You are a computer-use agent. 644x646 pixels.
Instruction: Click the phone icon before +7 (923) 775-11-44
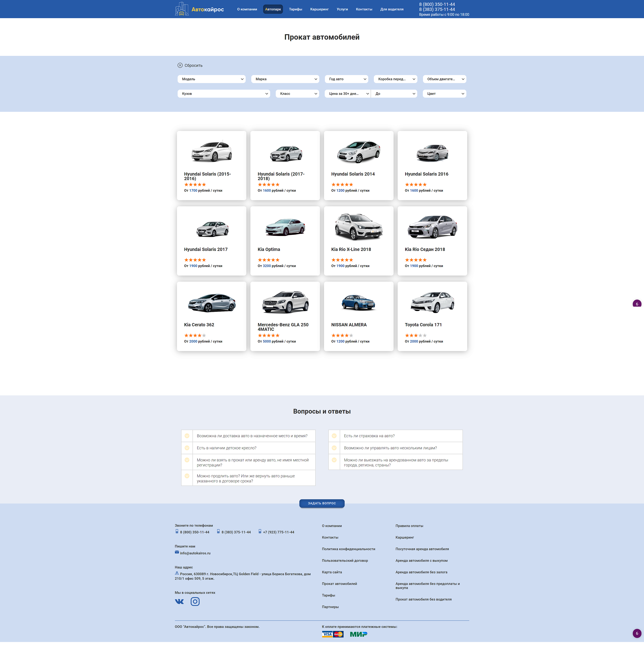[x=260, y=535]
